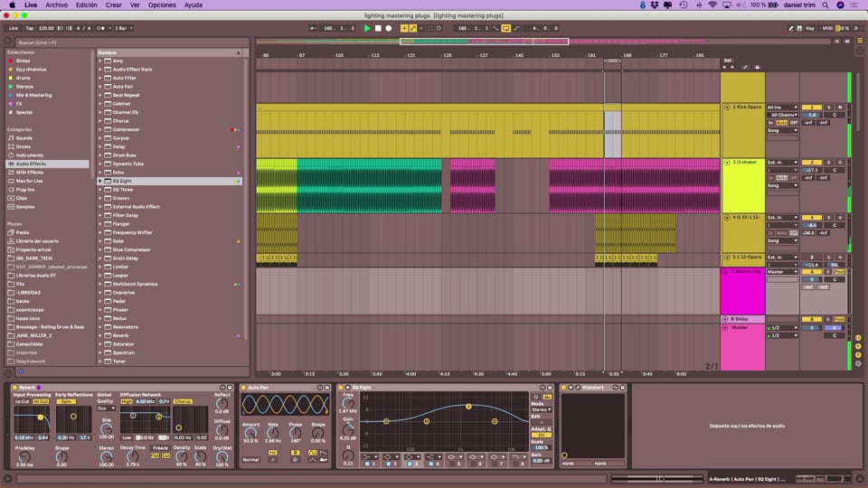The height and width of the screenshot is (488, 868).
Task: Click the Spotlight search icon in the macOS menu bar
Action: (826, 5)
